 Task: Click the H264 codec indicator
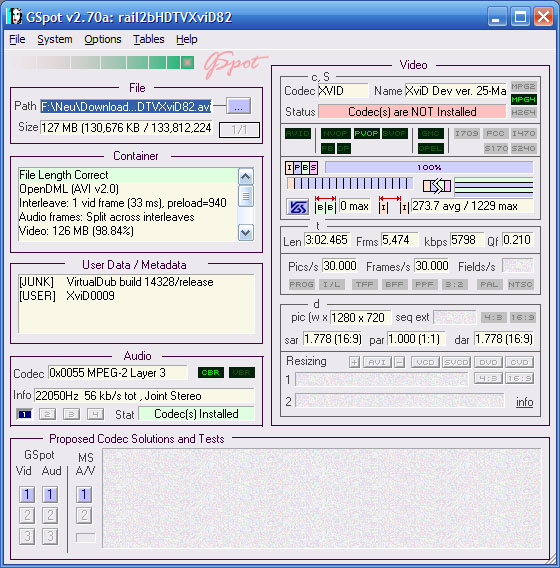coord(523,112)
